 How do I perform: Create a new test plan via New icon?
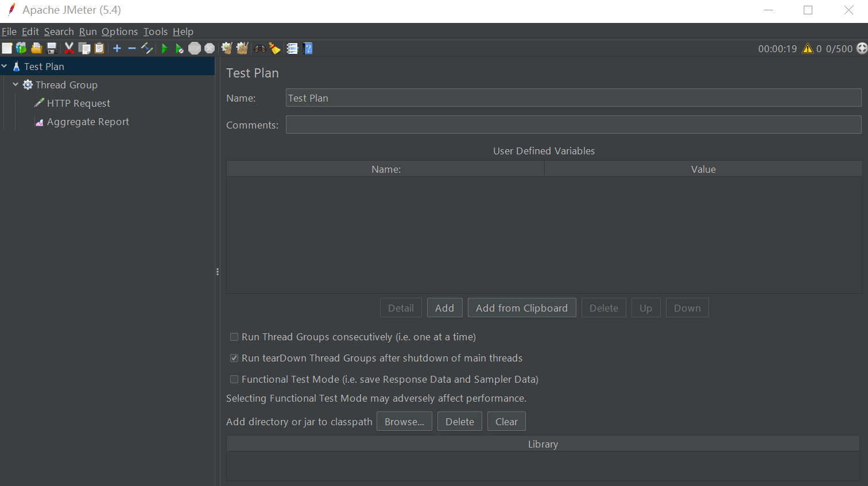coord(7,48)
